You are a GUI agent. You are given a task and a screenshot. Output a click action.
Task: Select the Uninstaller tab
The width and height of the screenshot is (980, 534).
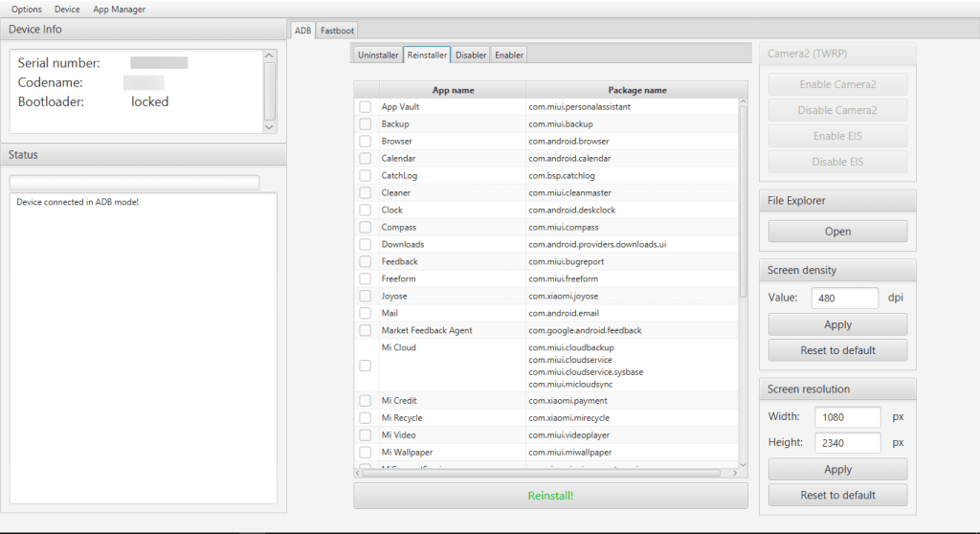pyautogui.click(x=378, y=55)
